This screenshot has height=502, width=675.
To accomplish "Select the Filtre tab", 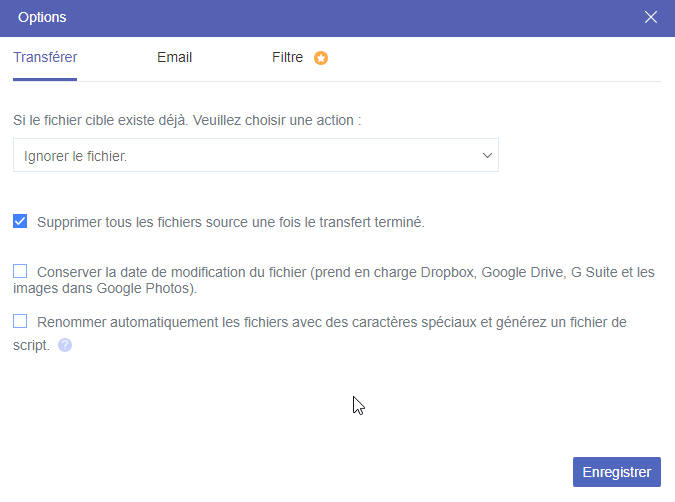I will point(287,58).
